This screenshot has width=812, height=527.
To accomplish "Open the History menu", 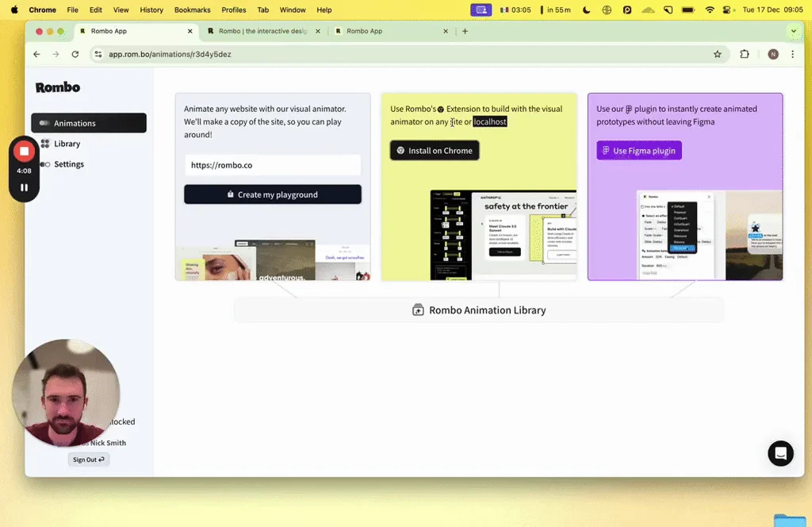I will tap(151, 10).
